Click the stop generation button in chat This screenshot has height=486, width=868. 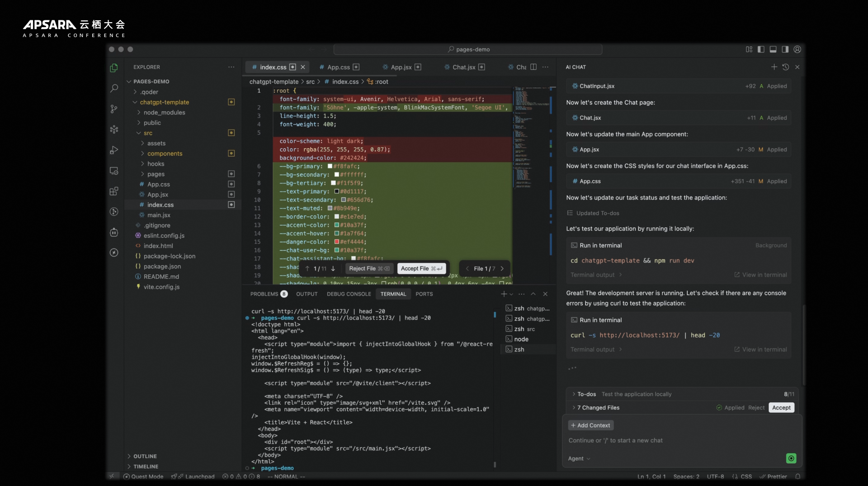[x=791, y=458]
